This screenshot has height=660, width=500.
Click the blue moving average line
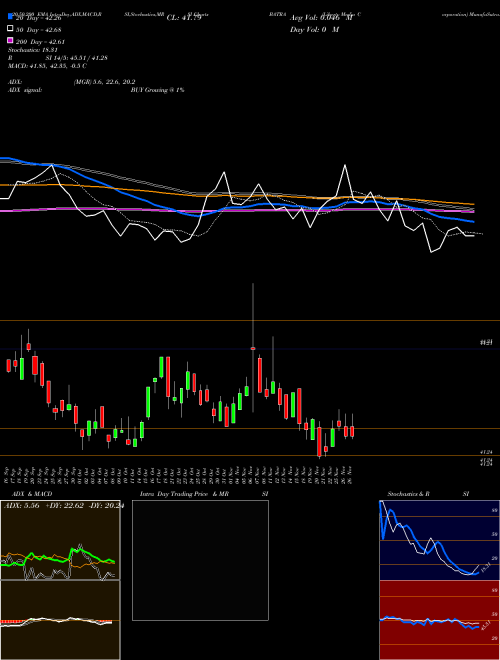click(236, 206)
